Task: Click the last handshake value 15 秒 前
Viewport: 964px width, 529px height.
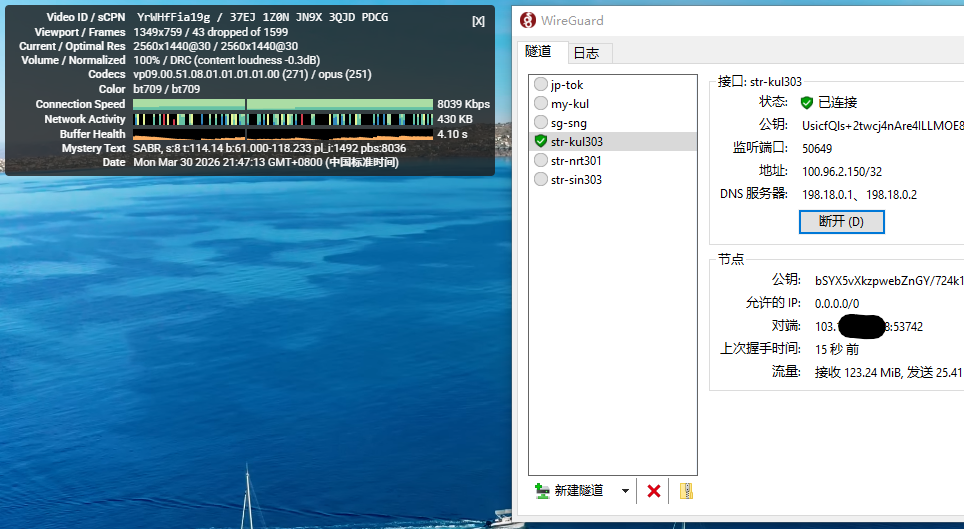Action: click(x=837, y=349)
